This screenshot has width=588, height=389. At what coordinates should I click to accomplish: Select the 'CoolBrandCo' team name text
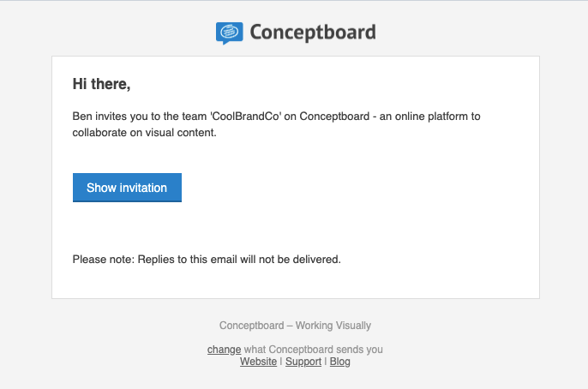coord(247,117)
